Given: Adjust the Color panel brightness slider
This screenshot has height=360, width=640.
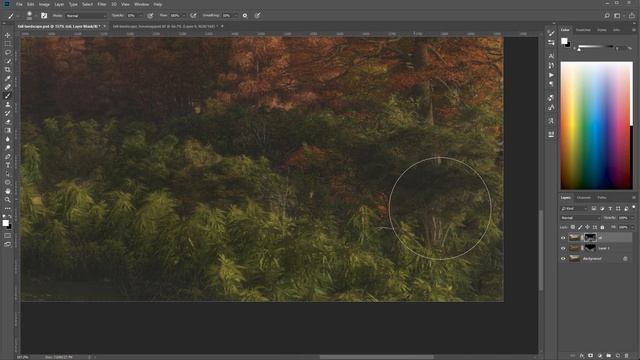Looking at the screenshot, I should (596, 47).
